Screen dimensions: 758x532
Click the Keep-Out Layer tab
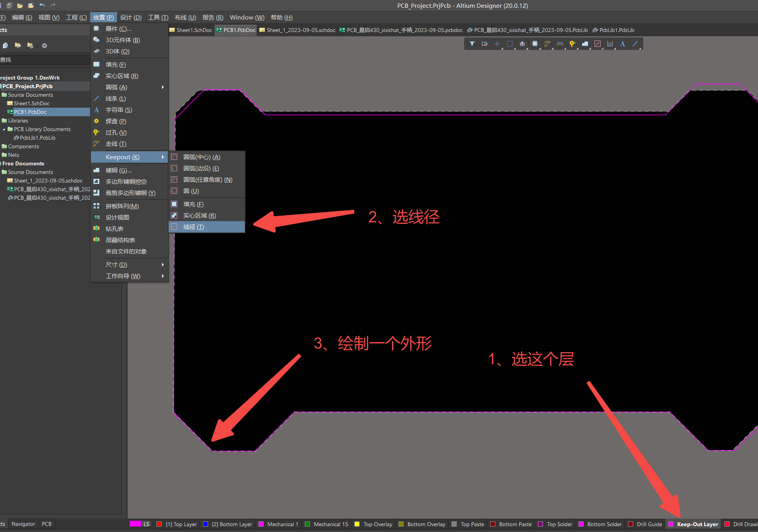(x=697, y=524)
